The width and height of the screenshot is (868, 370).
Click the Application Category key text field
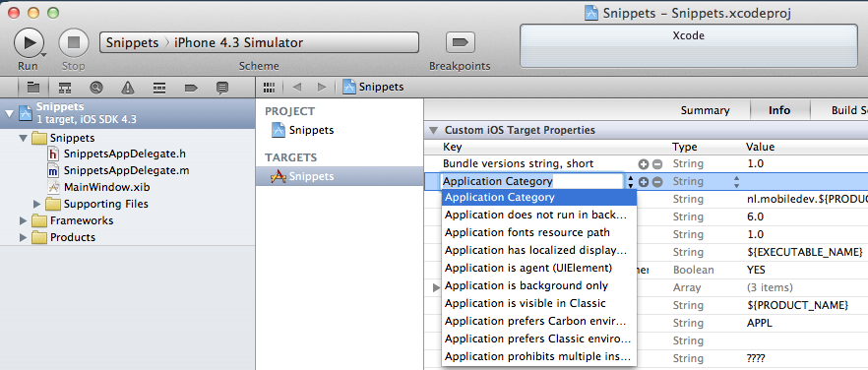[x=532, y=181]
